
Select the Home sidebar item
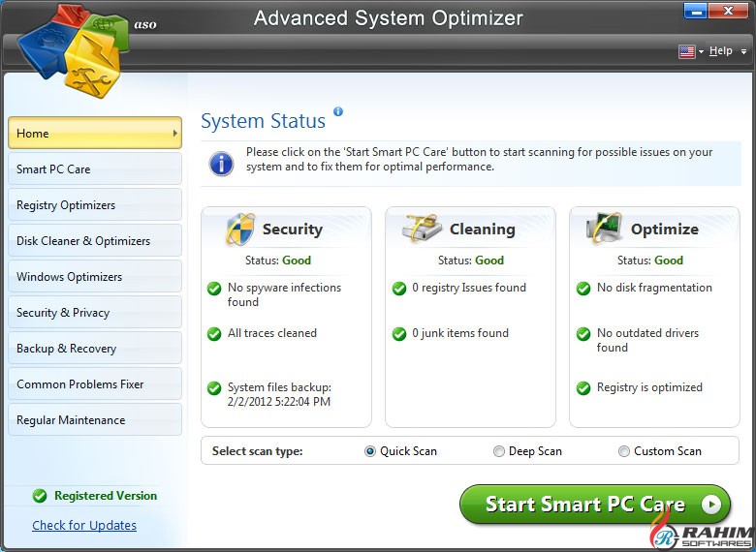pyautogui.click(x=95, y=133)
